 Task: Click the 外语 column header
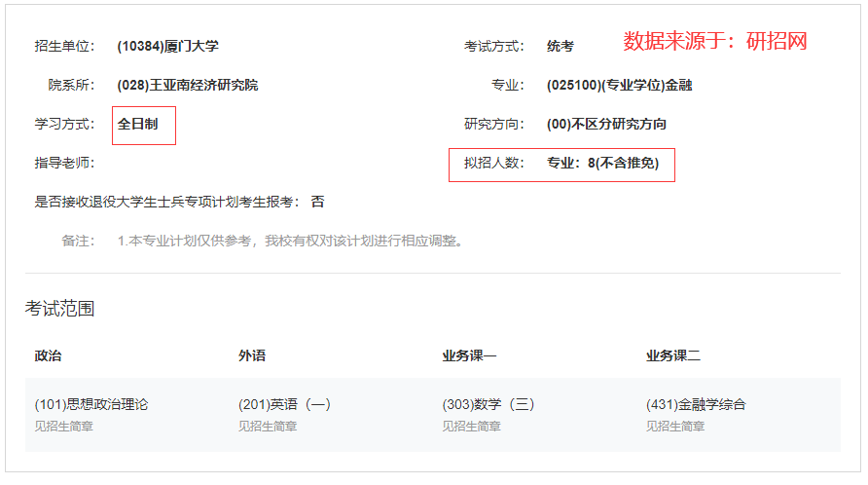(x=252, y=355)
